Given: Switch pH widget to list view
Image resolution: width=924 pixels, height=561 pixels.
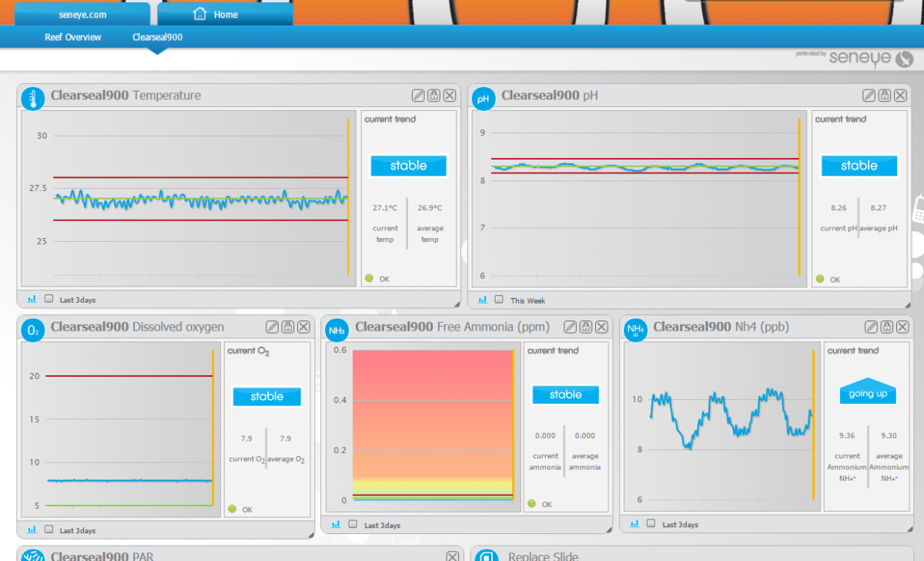Looking at the screenshot, I should click(x=499, y=300).
